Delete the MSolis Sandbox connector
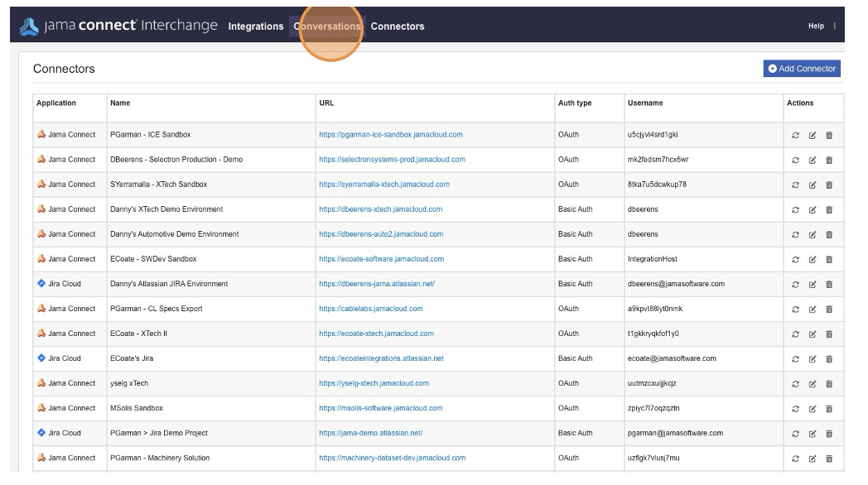 click(x=829, y=409)
